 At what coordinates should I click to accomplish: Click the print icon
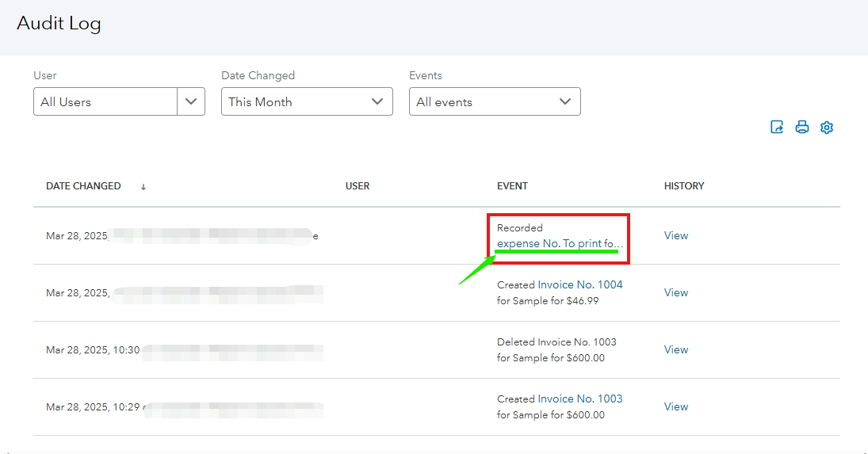coord(802,128)
